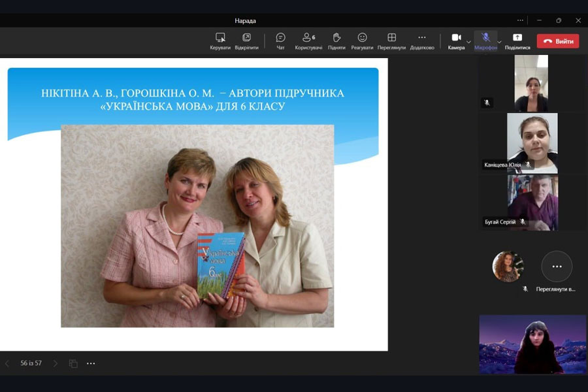This screenshot has width=588, height=392.
Task: Select Бугай Сергій's video tile
Action: (532, 203)
